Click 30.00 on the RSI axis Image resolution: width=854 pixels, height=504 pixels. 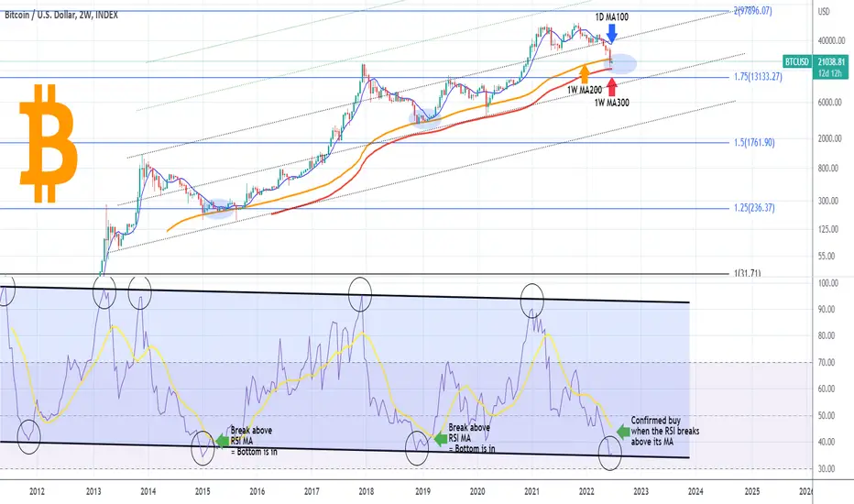click(827, 468)
